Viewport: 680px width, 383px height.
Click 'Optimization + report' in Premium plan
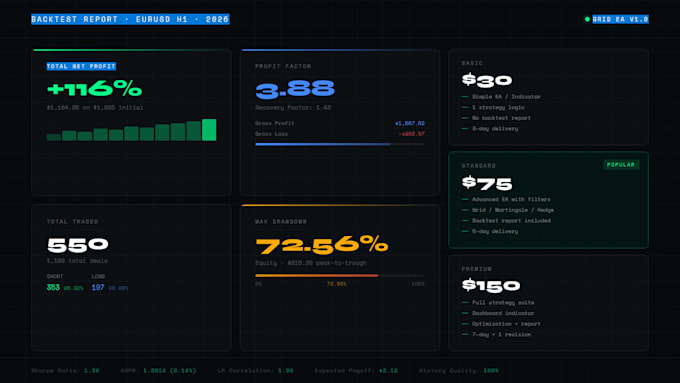coord(506,324)
